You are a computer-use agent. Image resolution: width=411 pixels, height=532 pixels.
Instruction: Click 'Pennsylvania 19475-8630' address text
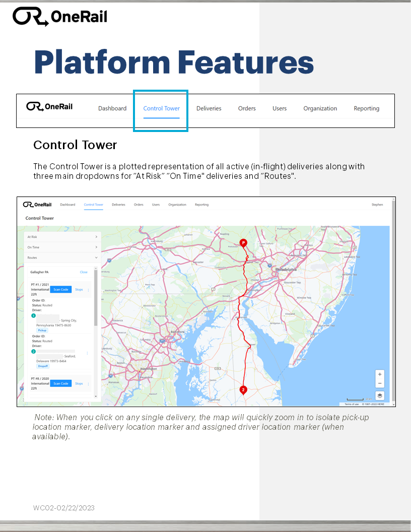point(53,325)
